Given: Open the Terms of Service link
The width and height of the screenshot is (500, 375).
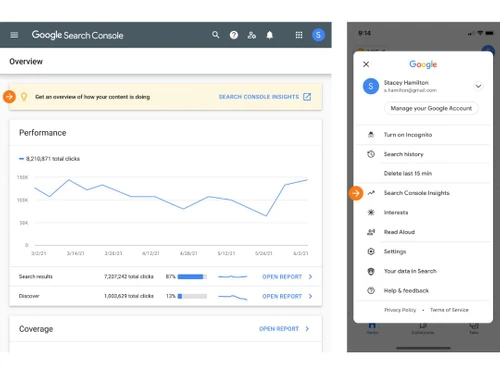Looking at the screenshot, I should coord(449,310).
